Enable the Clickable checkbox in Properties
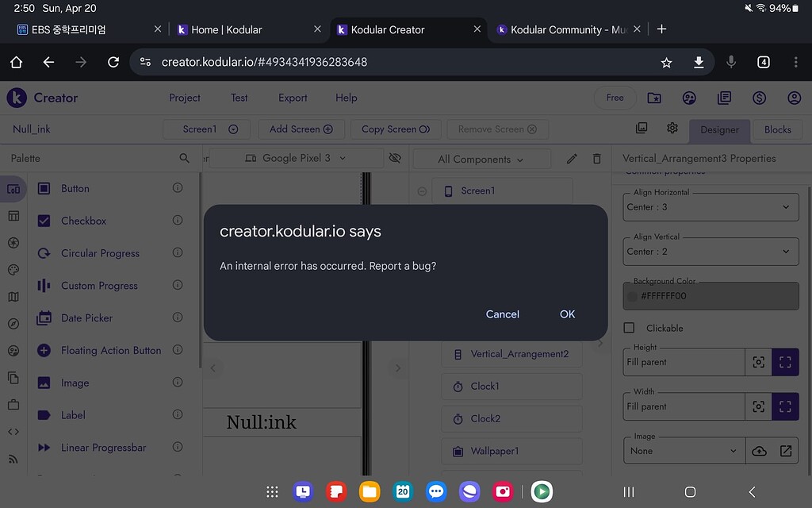Viewport: 812px width, 508px height. pos(630,328)
